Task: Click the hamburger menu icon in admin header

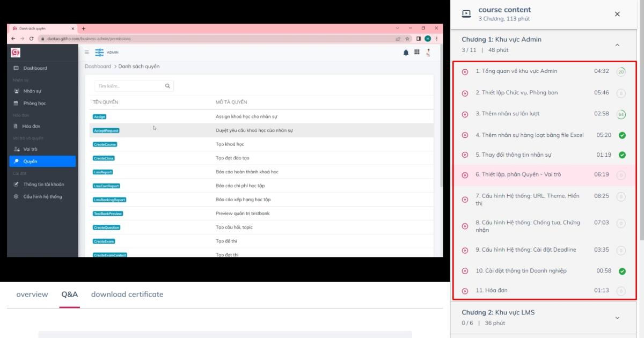Action: (87, 53)
